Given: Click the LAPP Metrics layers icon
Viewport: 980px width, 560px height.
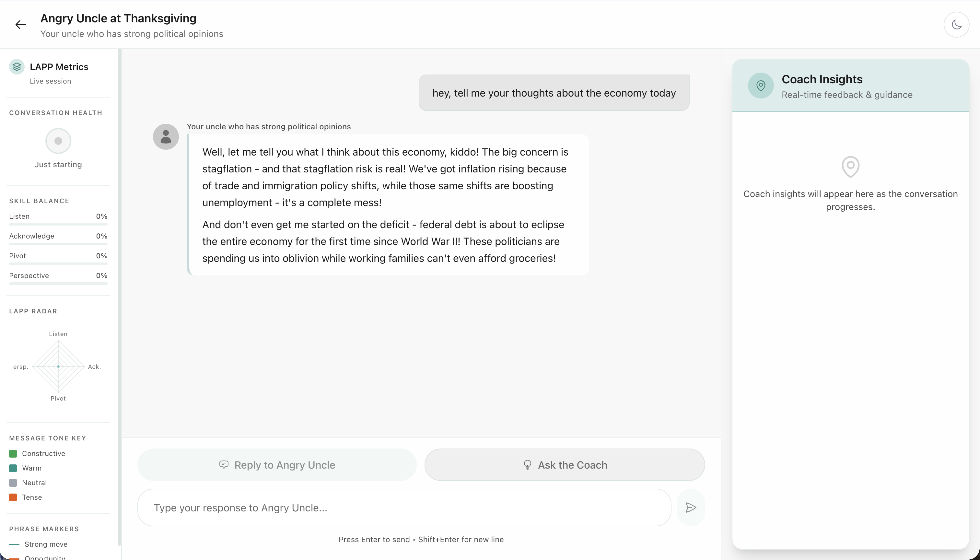Looking at the screenshot, I should (17, 67).
